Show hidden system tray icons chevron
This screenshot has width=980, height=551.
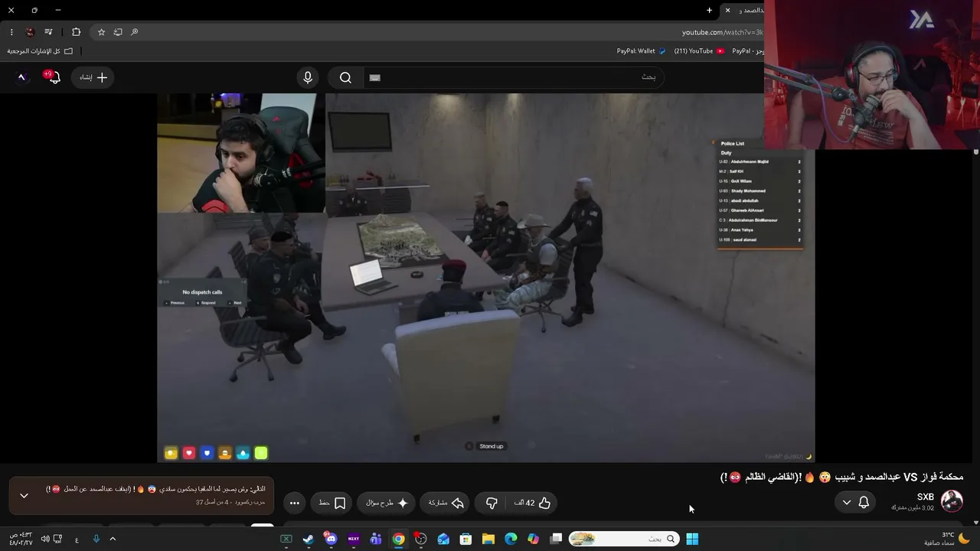[113, 539]
